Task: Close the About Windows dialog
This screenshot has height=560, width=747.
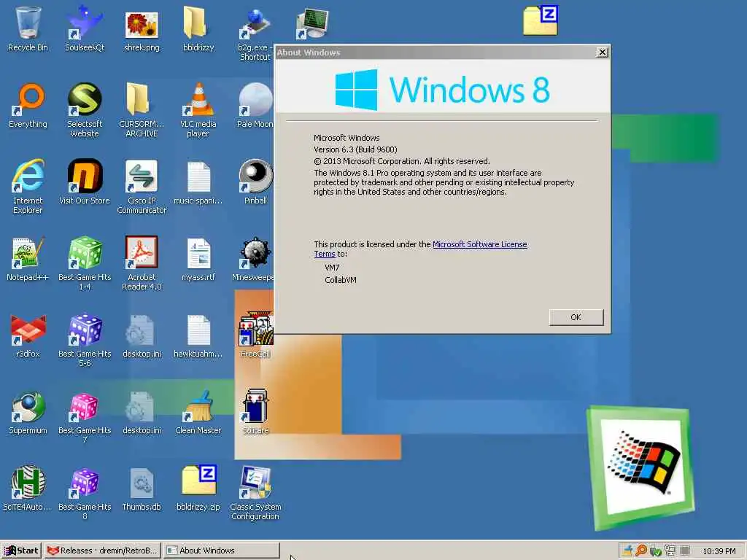Action: [x=602, y=52]
